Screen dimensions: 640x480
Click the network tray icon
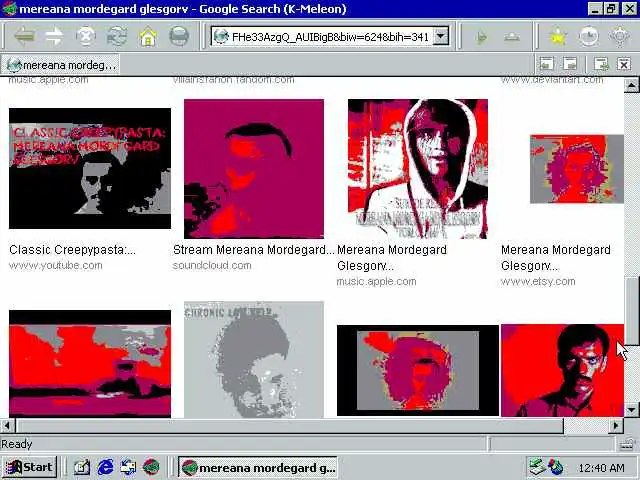537,467
